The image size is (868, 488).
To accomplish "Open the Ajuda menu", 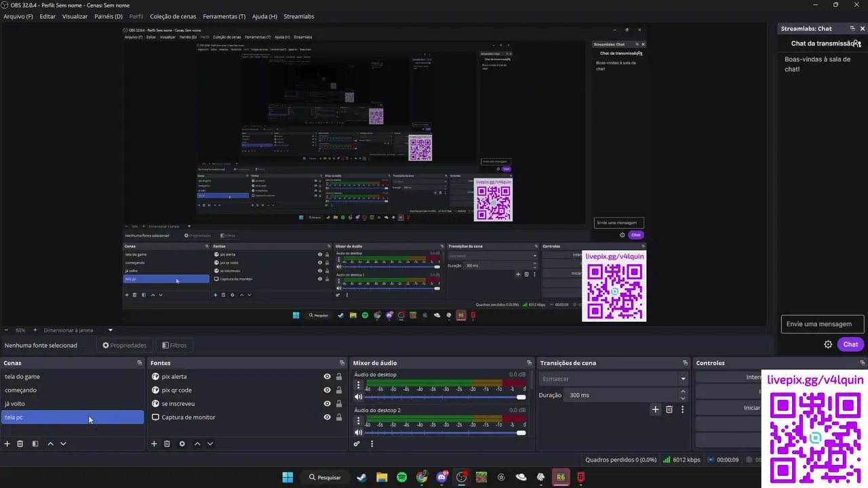I will [264, 16].
